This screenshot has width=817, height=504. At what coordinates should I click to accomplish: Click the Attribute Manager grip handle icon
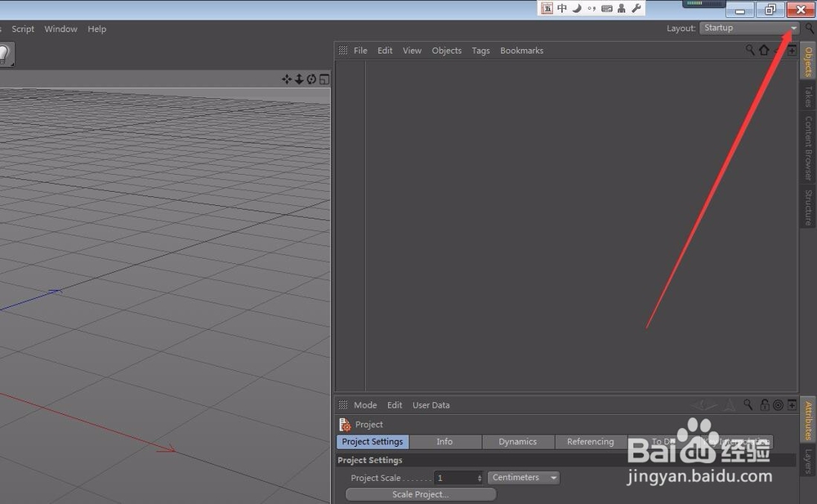(x=343, y=404)
